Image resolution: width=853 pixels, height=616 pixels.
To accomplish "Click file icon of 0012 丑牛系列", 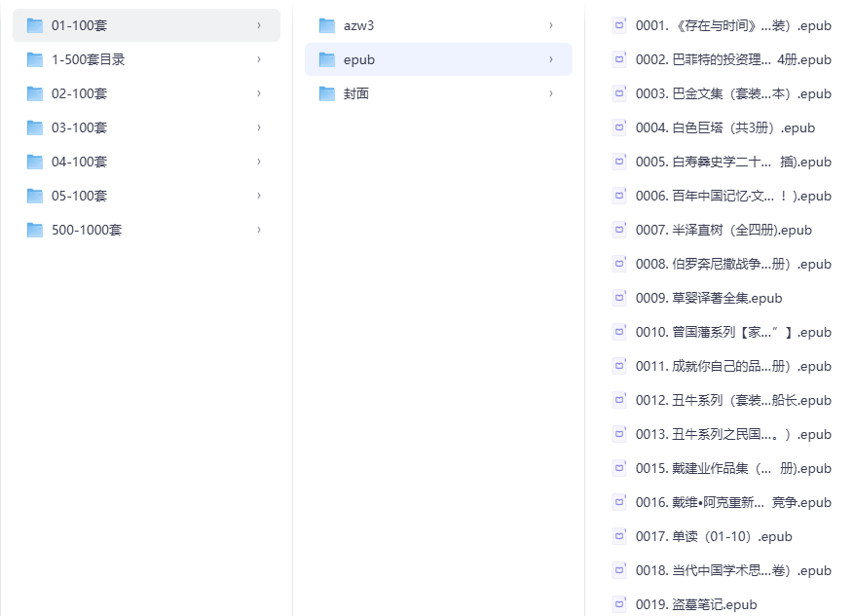I will pos(619,400).
